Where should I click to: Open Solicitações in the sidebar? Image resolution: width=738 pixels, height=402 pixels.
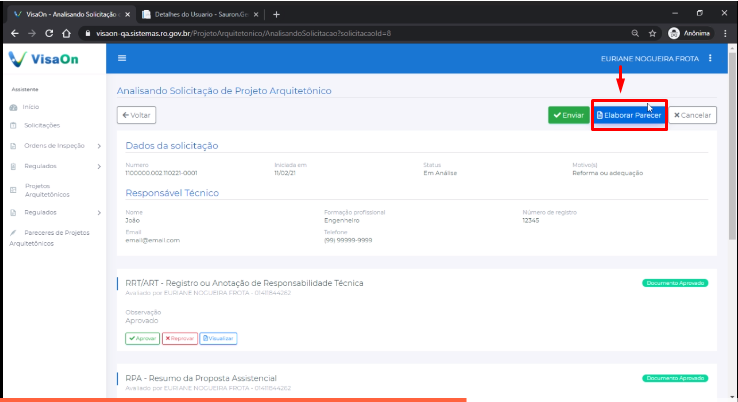[42, 126]
